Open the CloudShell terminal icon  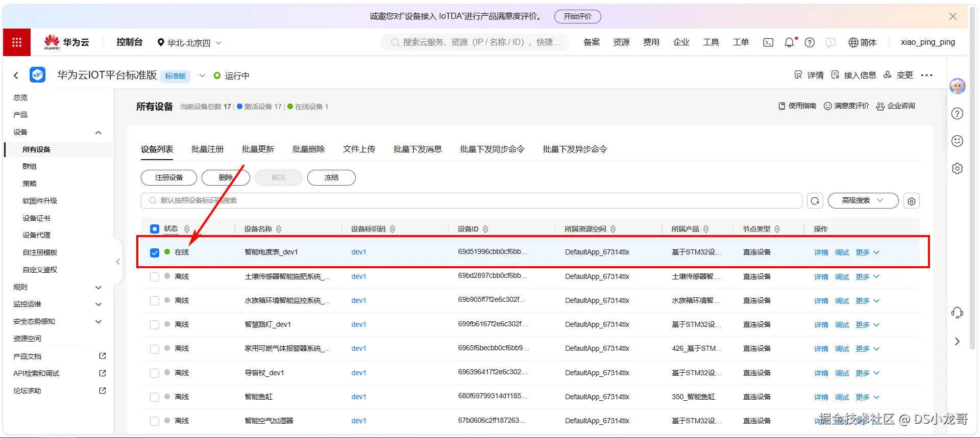tap(768, 42)
